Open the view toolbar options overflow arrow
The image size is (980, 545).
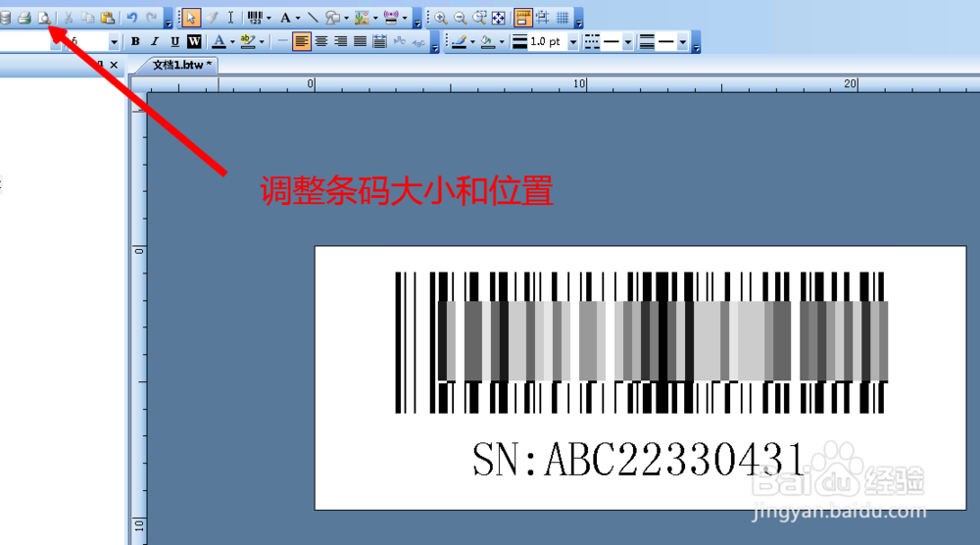click(x=579, y=20)
